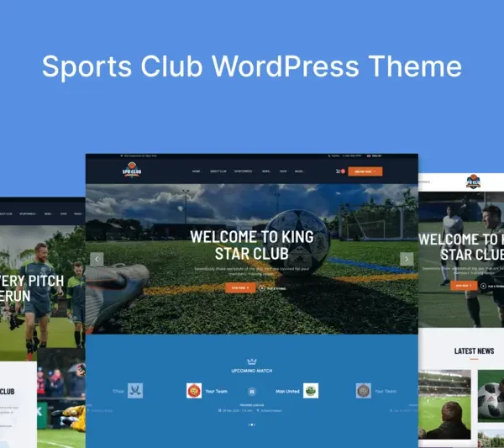Click the SPO Club logo in center preview
This screenshot has width=504, height=448.
132,170
